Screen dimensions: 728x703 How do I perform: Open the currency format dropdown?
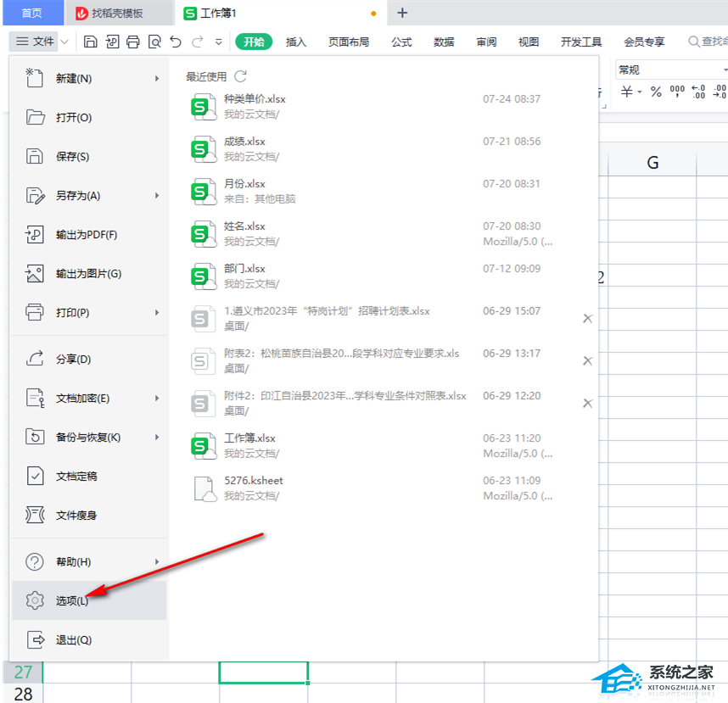[x=639, y=92]
